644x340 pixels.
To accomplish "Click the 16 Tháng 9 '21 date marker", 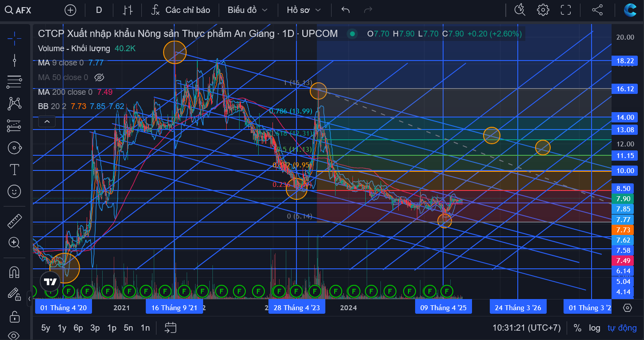I will [x=174, y=308].
